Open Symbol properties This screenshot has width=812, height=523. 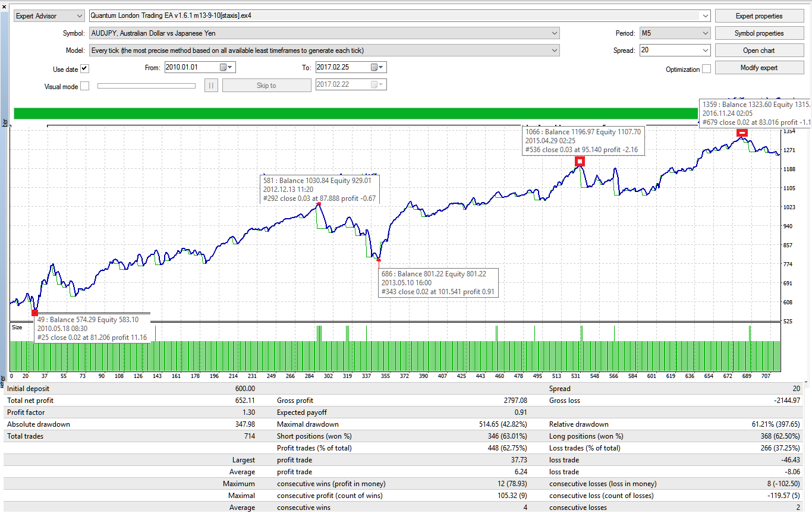pos(759,33)
